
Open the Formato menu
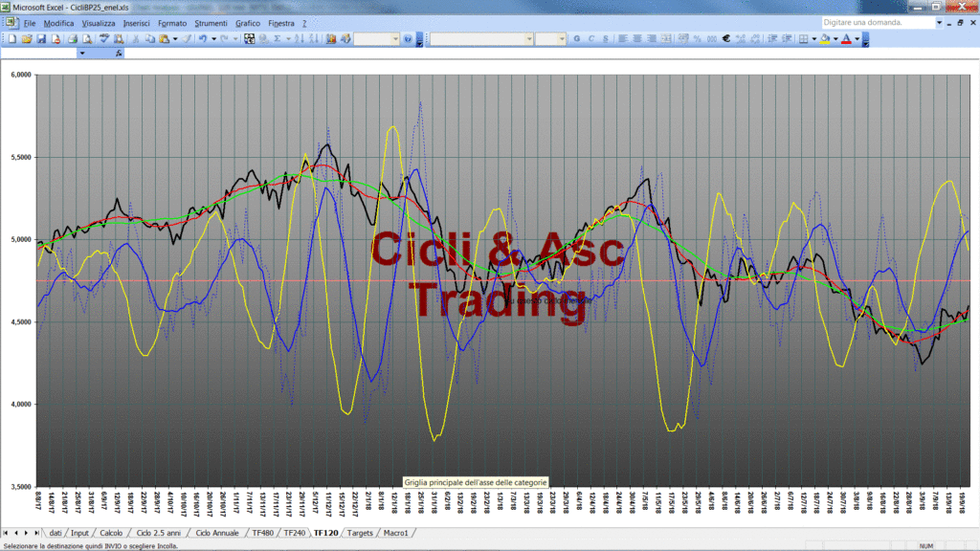[172, 23]
